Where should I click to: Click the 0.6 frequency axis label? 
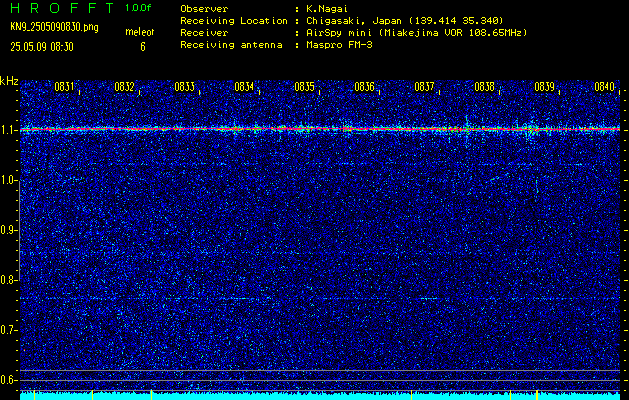(x=8, y=380)
